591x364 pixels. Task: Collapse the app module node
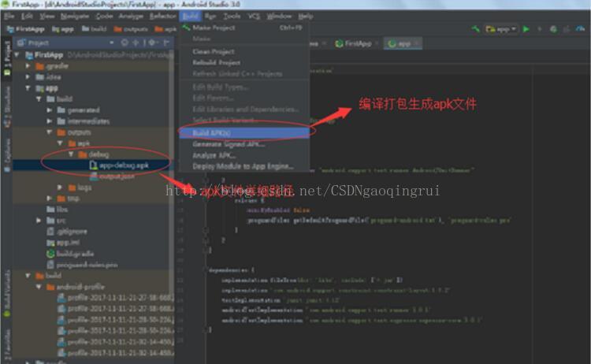click(28, 88)
